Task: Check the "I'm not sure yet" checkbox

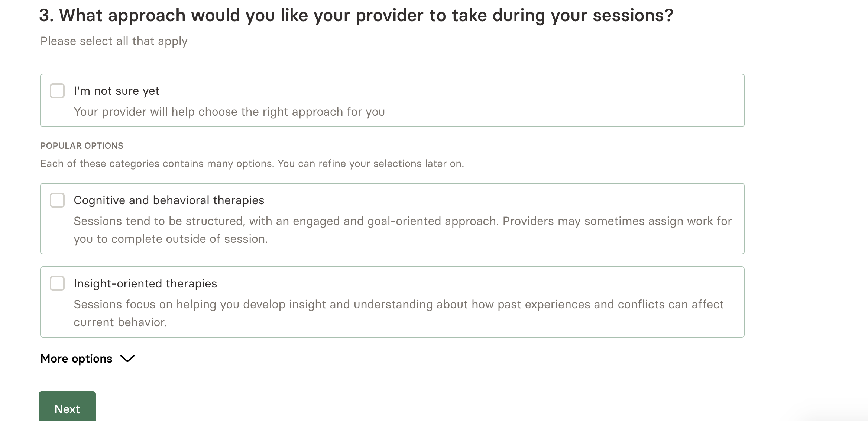Action: pyautogui.click(x=57, y=91)
